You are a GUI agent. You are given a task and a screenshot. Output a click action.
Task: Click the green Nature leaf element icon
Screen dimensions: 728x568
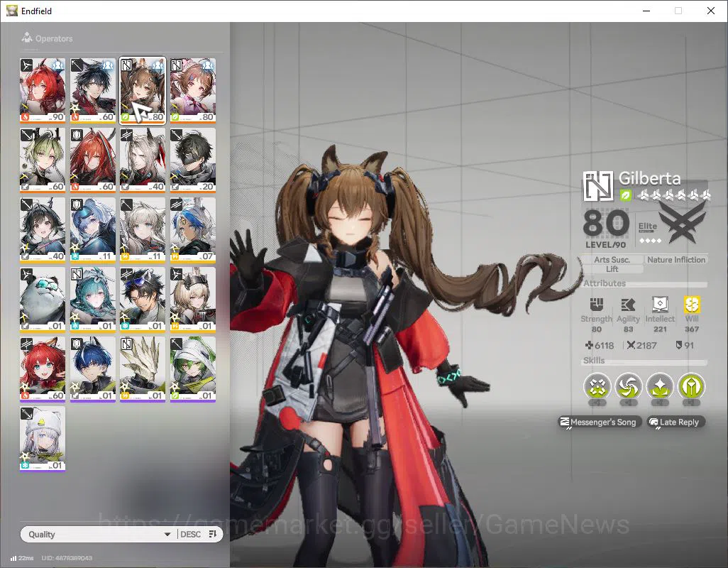625,195
